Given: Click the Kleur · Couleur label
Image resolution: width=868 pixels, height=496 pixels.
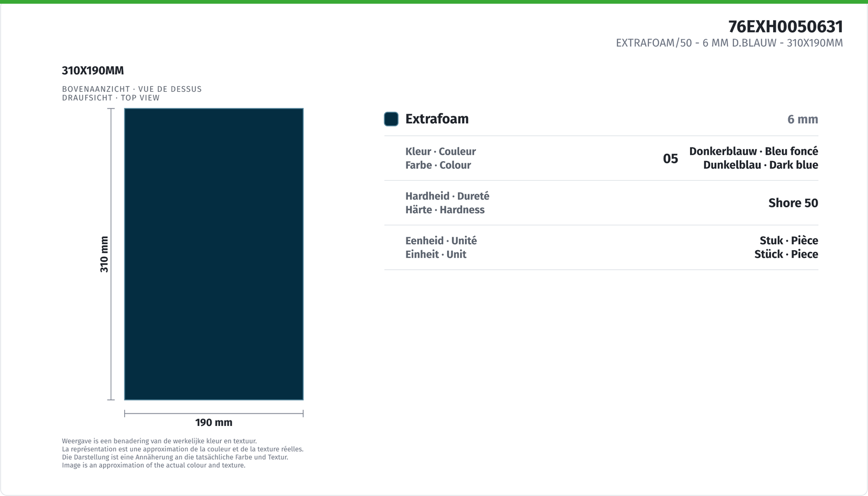Looking at the screenshot, I should click(x=441, y=151).
